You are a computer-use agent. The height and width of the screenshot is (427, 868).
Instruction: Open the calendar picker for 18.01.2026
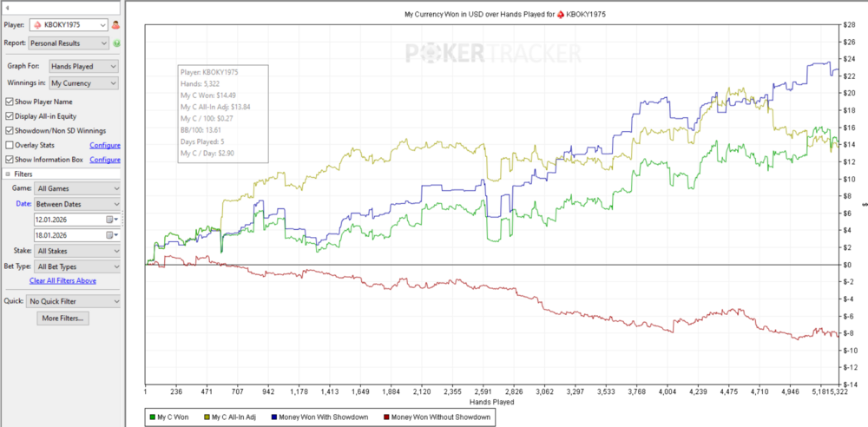point(111,235)
